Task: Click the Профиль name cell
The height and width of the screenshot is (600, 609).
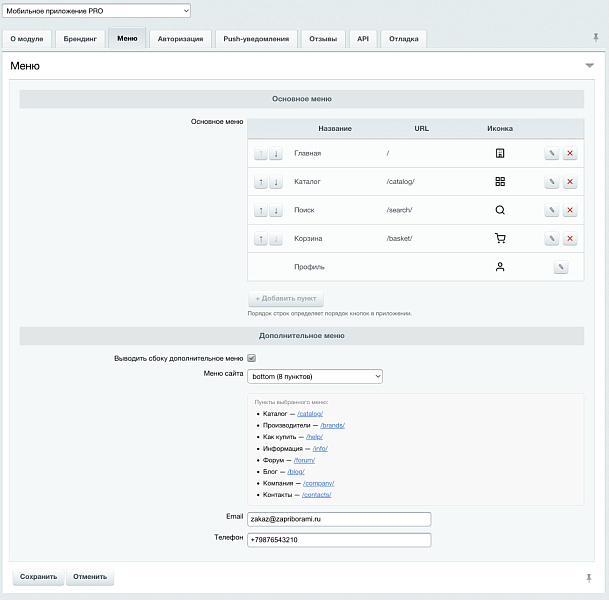Action: [x=309, y=267]
